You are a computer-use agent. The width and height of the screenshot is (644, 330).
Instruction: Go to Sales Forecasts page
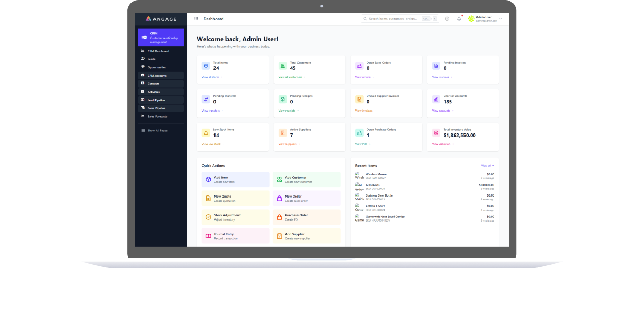coord(157,116)
